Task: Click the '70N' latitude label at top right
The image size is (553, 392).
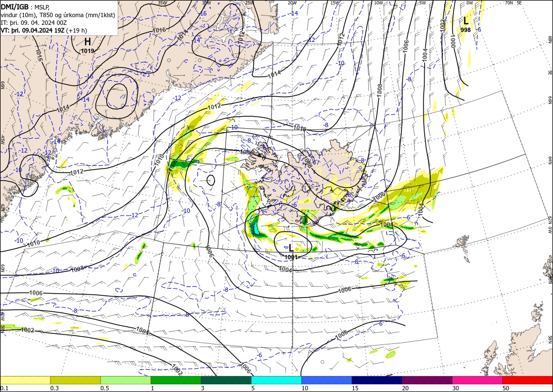Action: coord(509,3)
